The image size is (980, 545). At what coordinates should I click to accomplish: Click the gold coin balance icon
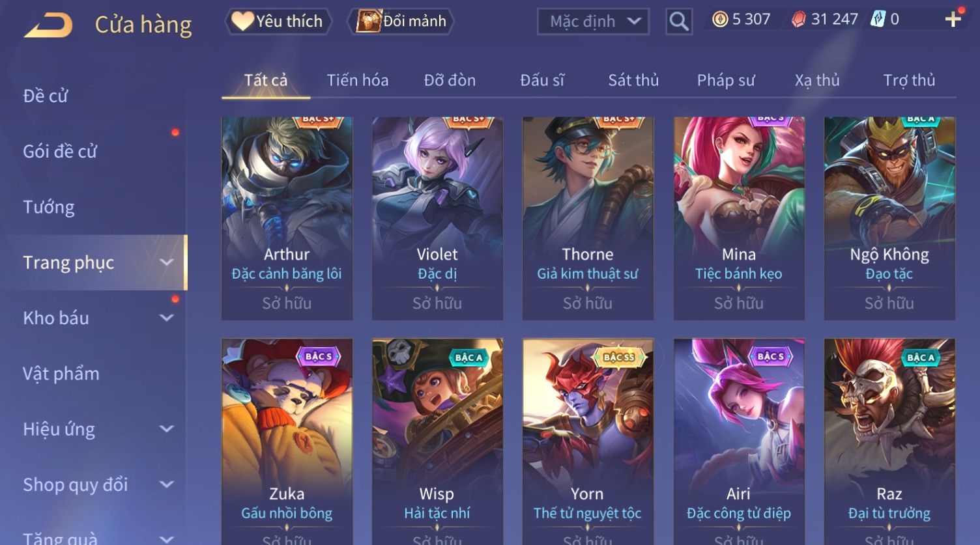719,20
